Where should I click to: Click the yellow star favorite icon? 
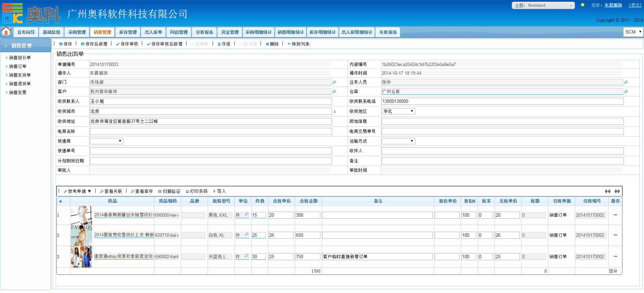pyautogui.click(x=583, y=5)
